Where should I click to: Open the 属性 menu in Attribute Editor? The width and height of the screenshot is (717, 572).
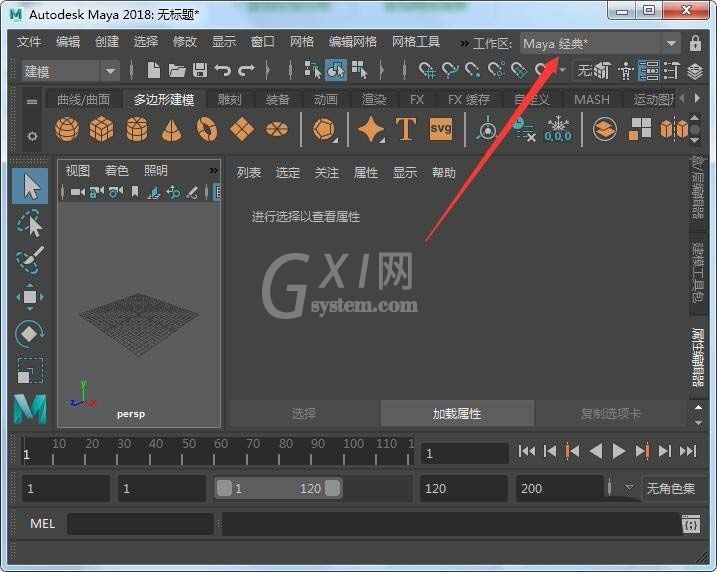point(366,173)
